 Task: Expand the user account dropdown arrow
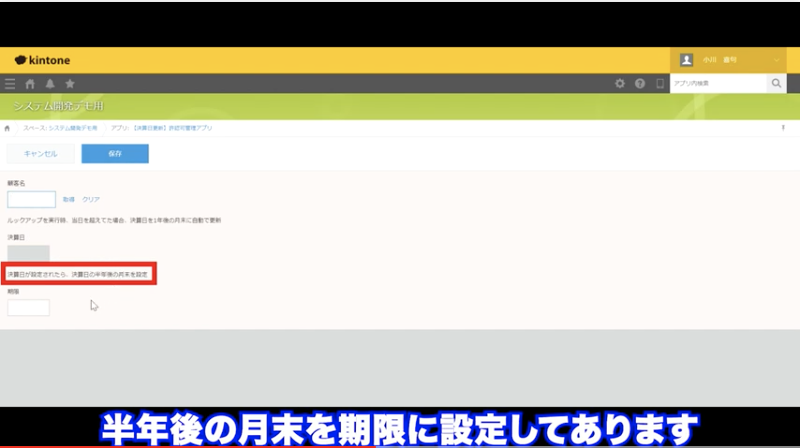click(x=777, y=60)
